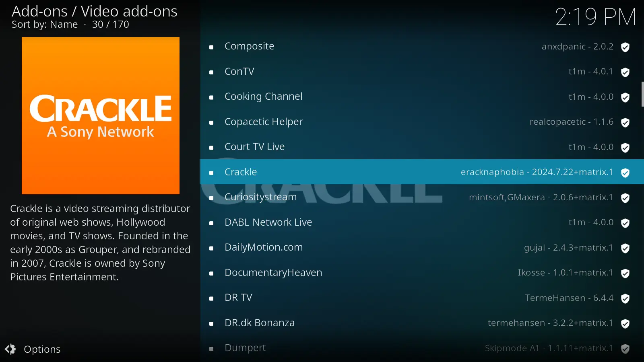Click the verified shield for Copacetic Helper
Image resolution: width=644 pixels, height=362 pixels.
coord(625,123)
